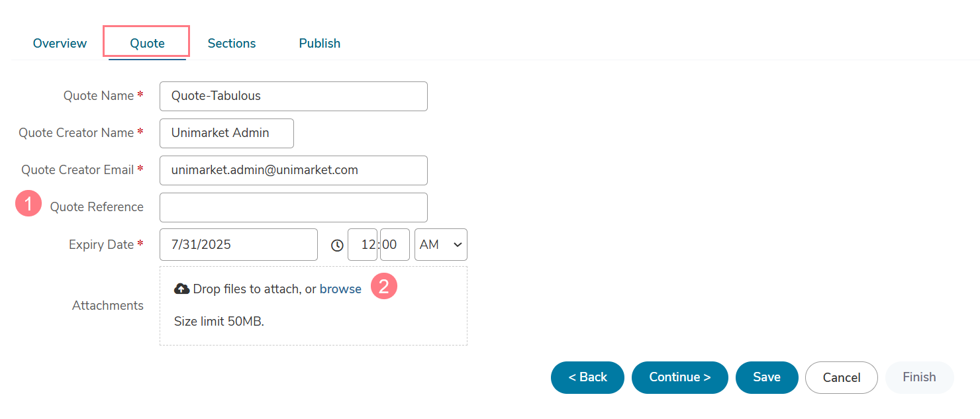Click the Finish button
This screenshot has width=980, height=419.
point(919,377)
